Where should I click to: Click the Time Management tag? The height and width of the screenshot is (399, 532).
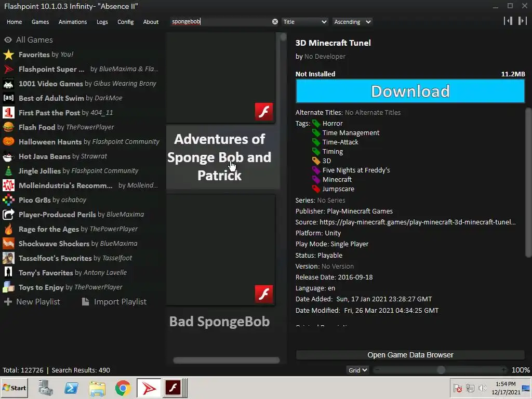351,132
